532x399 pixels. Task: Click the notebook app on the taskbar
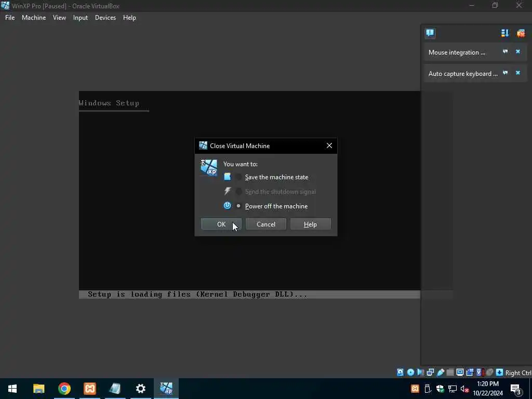click(115, 389)
